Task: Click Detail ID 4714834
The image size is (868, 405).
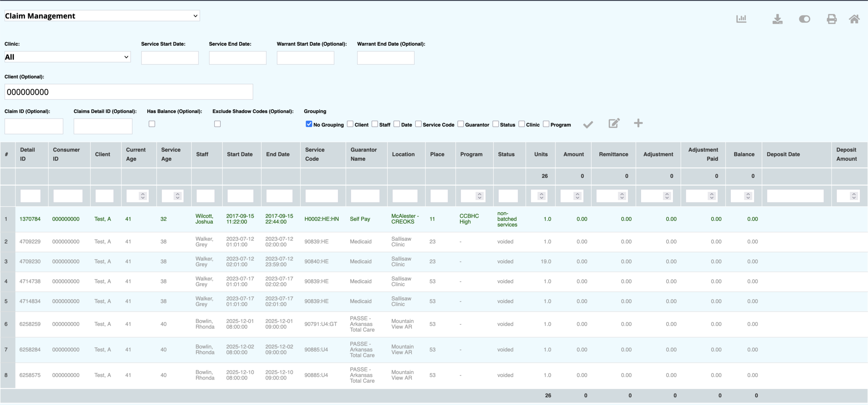Action: 30,301
